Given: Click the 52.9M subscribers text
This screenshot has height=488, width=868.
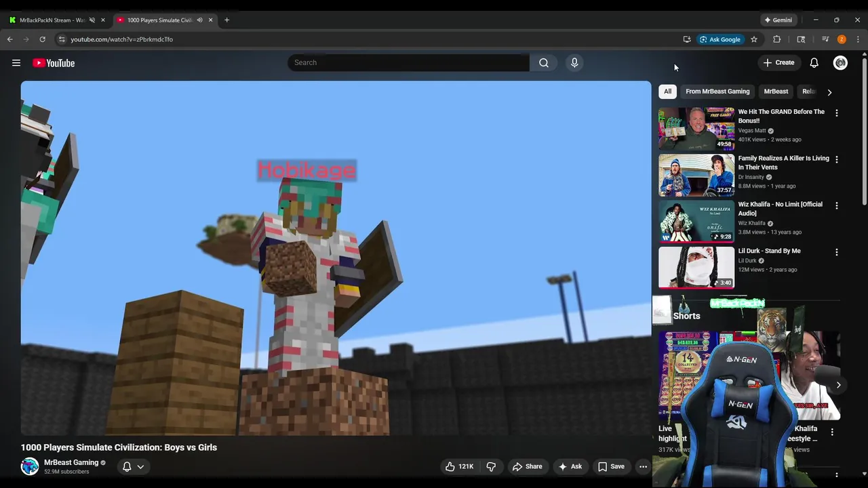Looking at the screenshot, I should point(66,472).
